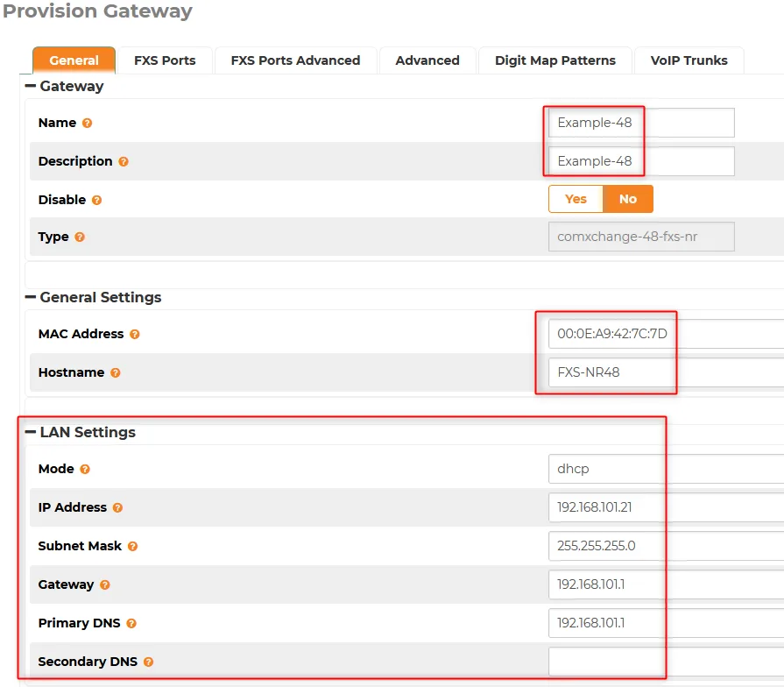Click the LAN Gateway address field

(x=666, y=584)
